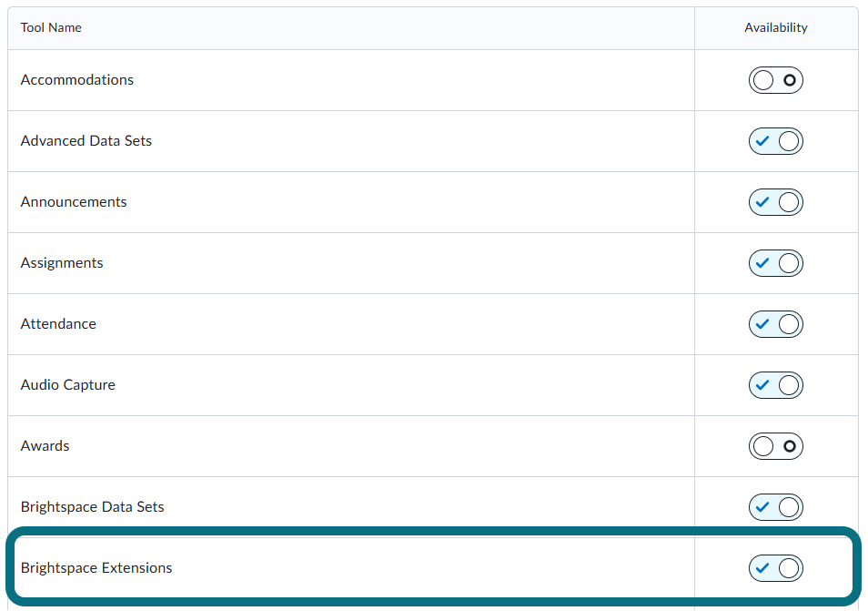This screenshot has height=611, width=868.
Task: Click the Brightspace Data Sets label
Action: (92, 507)
